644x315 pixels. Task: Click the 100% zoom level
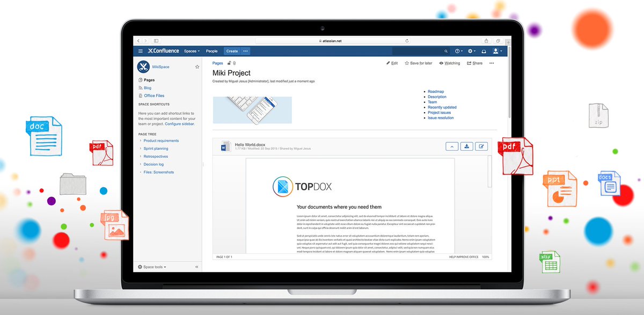[x=486, y=257]
